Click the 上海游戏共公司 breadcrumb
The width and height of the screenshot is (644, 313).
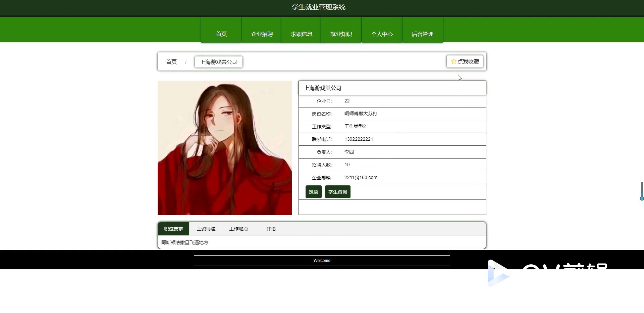pos(219,62)
